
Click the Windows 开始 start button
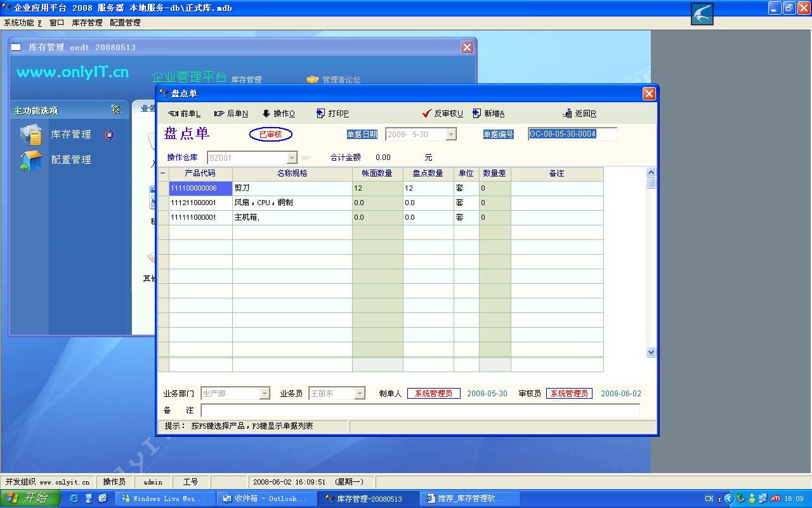[x=30, y=498]
